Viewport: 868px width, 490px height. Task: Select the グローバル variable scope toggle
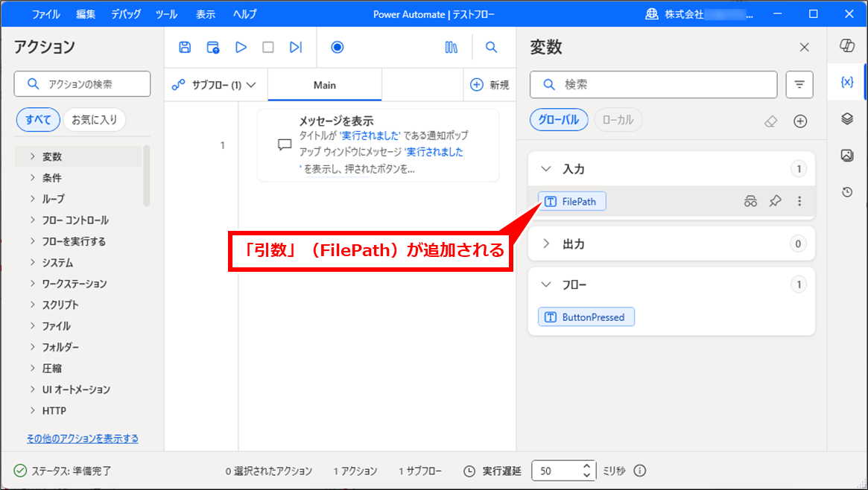pyautogui.click(x=559, y=120)
